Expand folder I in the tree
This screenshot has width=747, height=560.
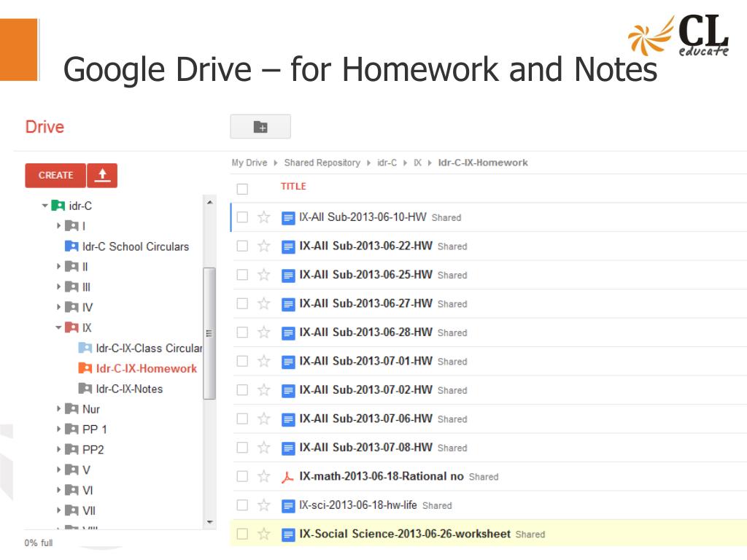coord(58,226)
